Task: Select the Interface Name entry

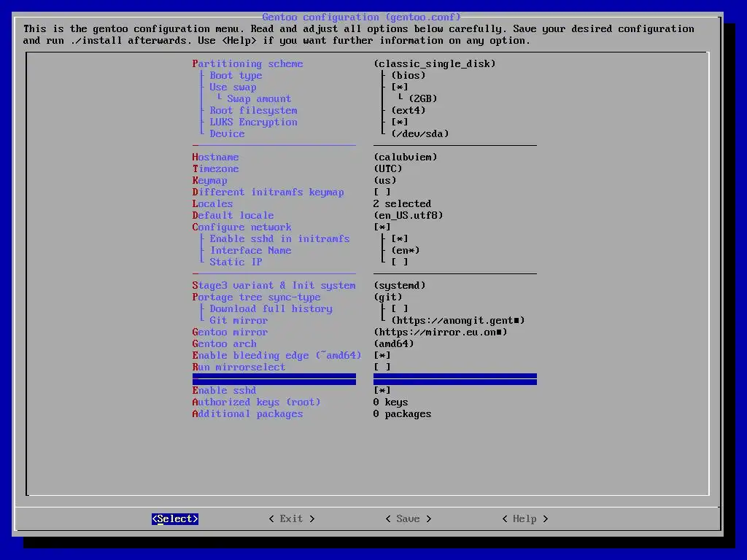Action: [251, 251]
